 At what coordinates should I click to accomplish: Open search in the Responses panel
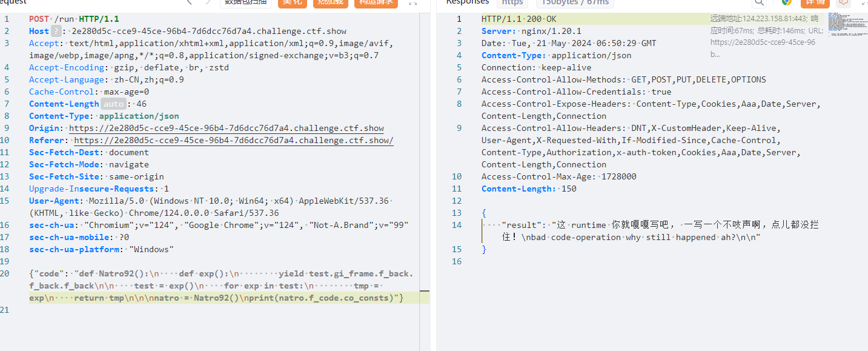pyautogui.click(x=759, y=2)
